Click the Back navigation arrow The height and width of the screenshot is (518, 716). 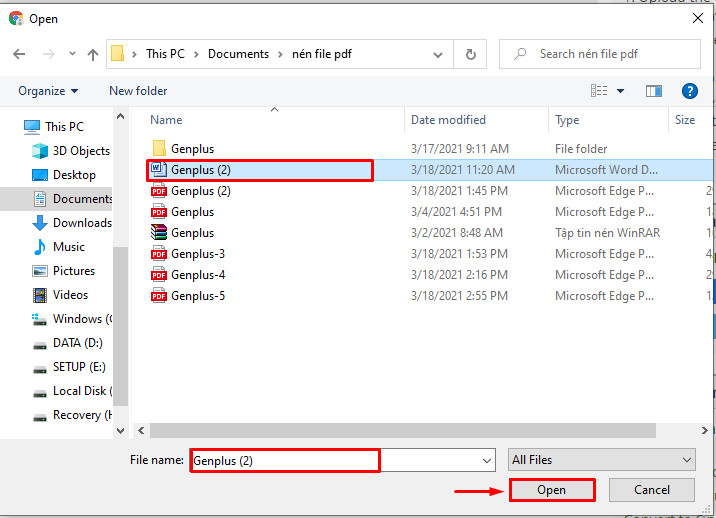coord(19,54)
